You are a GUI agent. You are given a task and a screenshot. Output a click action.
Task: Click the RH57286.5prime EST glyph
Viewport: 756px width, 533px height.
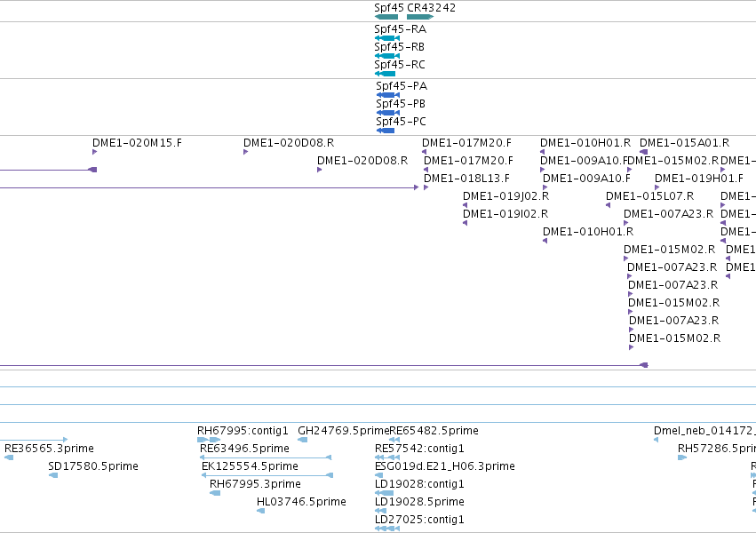[681, 457]
